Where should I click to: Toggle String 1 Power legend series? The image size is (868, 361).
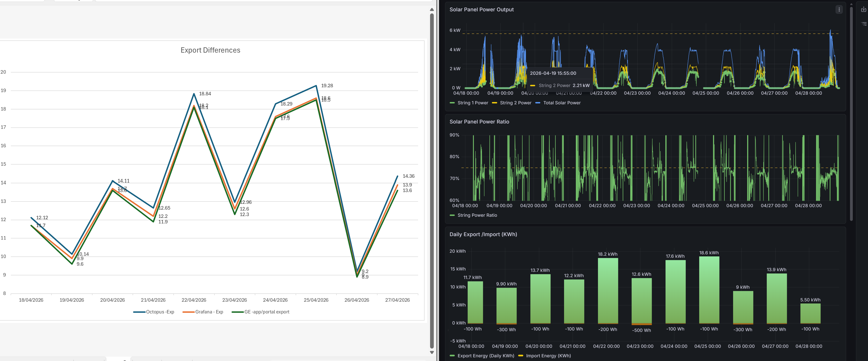click(469, 103)
